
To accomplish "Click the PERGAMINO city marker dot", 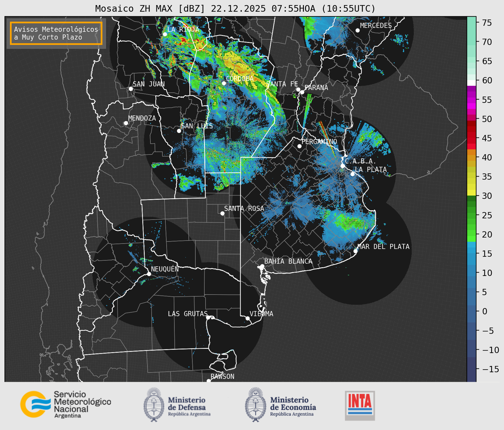I will coord(299,146).
